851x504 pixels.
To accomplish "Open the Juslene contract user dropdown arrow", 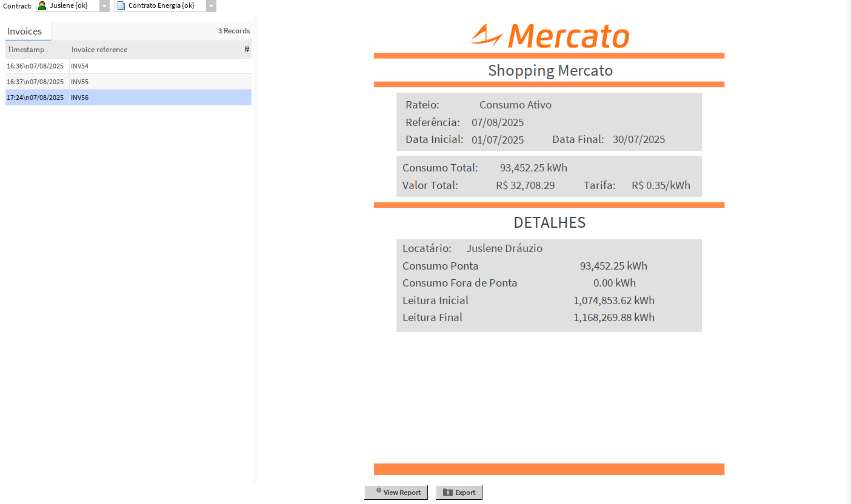I will tap(104, 5).
